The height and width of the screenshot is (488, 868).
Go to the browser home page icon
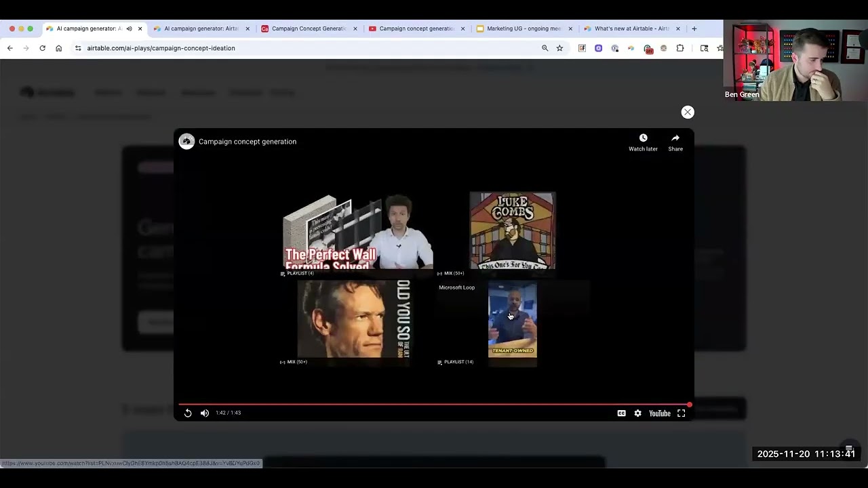click(x=58, y=48)
